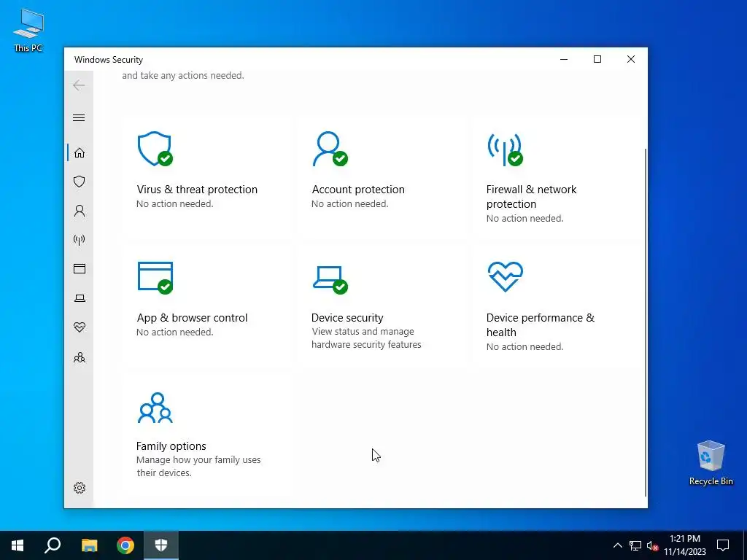The image size is (747, 560).
Task: Open Account protection via the sidebar person icon
Action: point(80,211)
